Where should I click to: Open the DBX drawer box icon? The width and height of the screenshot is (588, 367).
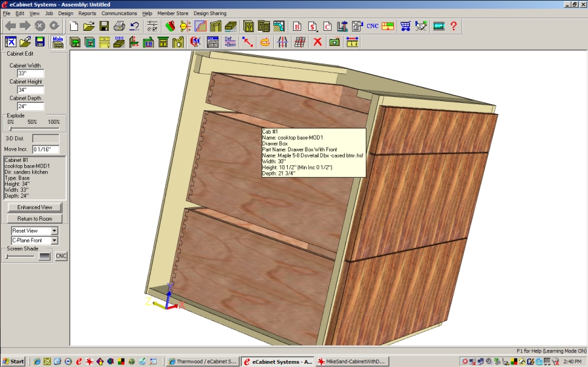coord(119,42)
